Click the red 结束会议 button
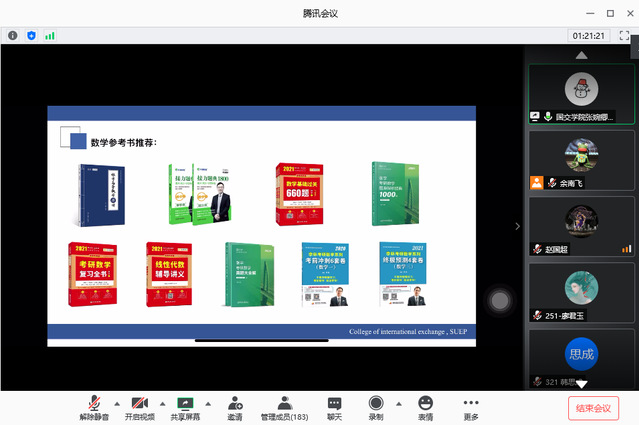Screen dimensions: 639x425 [x=594, y=408]
